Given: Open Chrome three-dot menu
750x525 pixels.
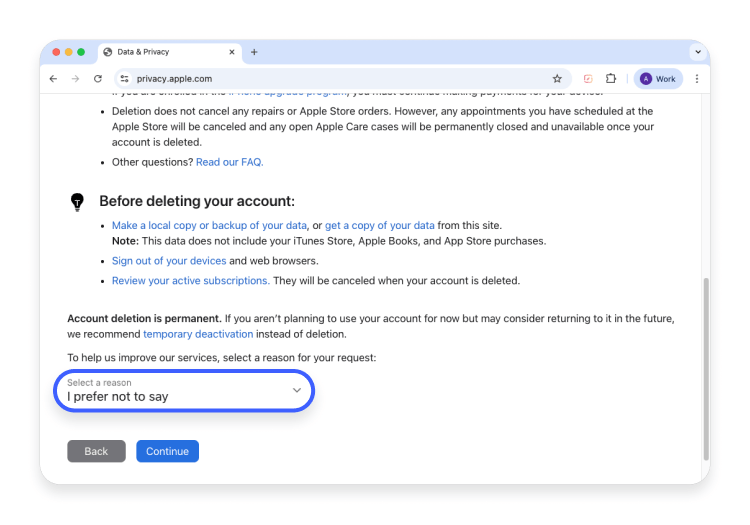Looking at the screenshot, I should (696, 79).
